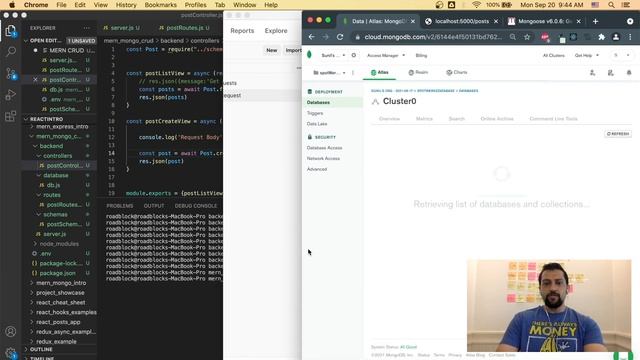Viewport: 640px width, 360px height.
Task: Open project options vertical dots in Atlas
Action: pos(353,73)
